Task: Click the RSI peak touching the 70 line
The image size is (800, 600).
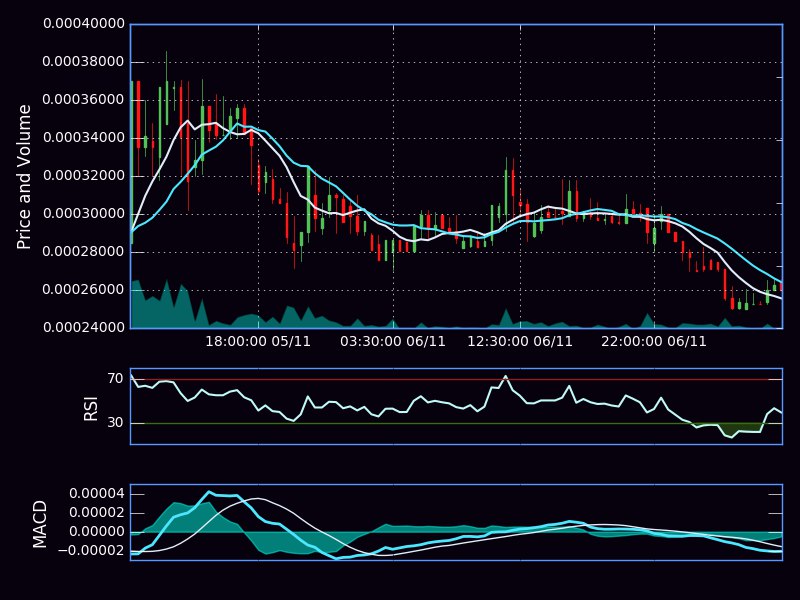Action: [506, 377]
